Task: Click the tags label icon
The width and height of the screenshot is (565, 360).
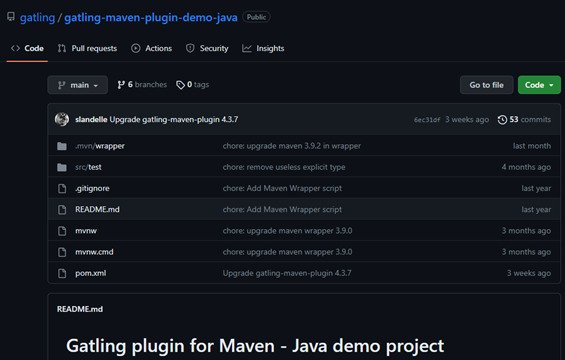Action: click(x=180, y=85)
